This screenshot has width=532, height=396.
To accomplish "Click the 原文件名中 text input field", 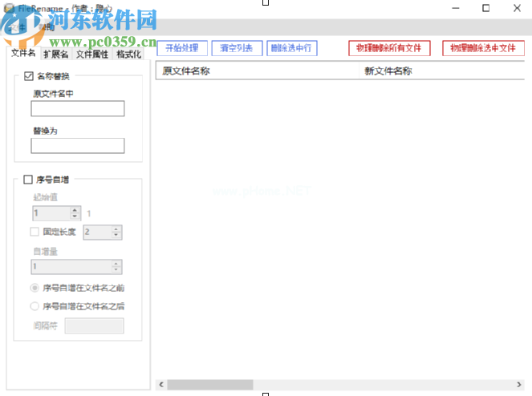I will [78, 109].
